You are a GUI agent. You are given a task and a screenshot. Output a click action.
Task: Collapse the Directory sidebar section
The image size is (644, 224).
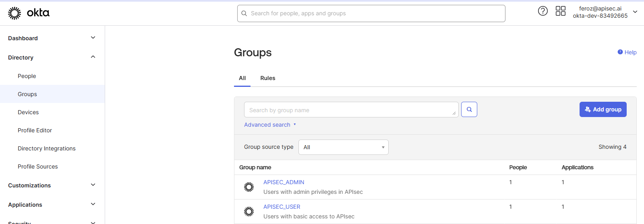(x=93, y=57)
